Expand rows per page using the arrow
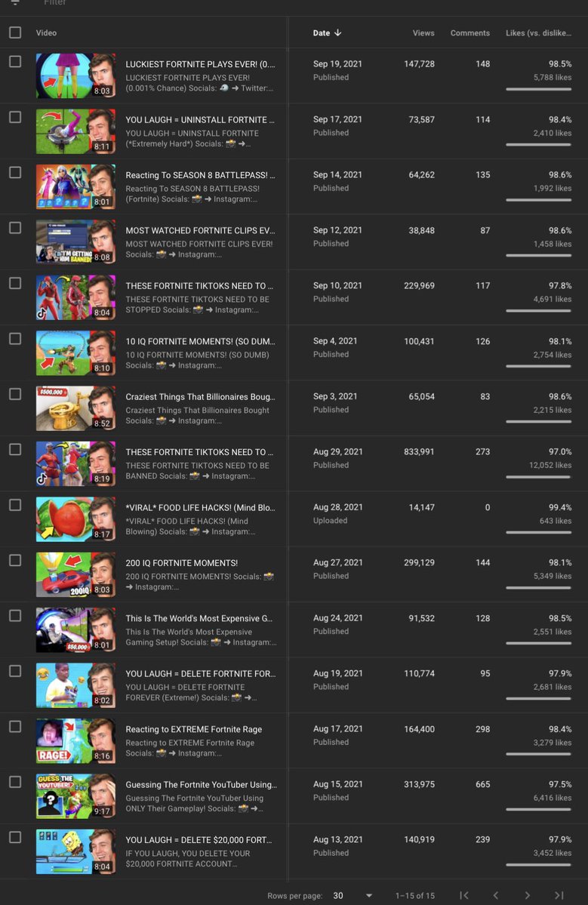 tap(368, 896)
